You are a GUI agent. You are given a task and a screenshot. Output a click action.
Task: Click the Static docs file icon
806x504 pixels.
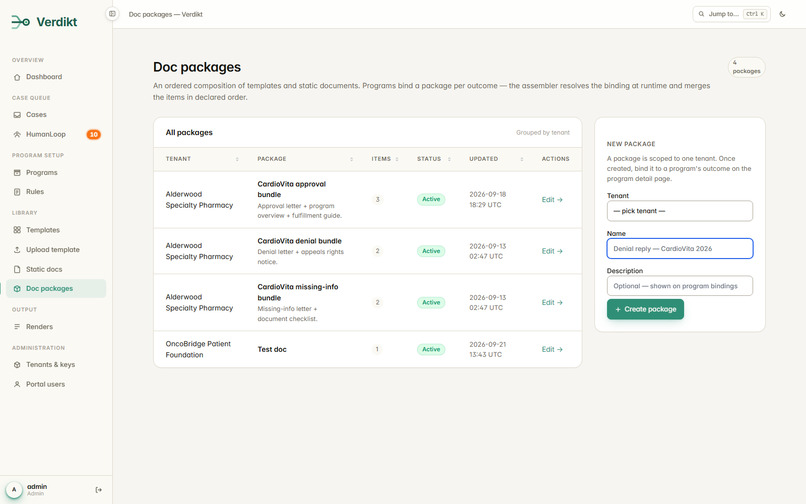point(17,269)
